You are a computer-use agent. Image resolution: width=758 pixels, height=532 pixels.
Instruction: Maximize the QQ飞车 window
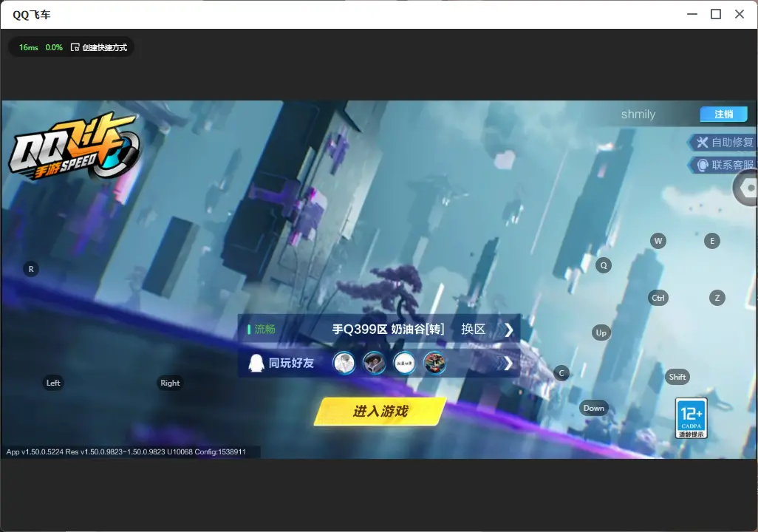tap(716, 15)
